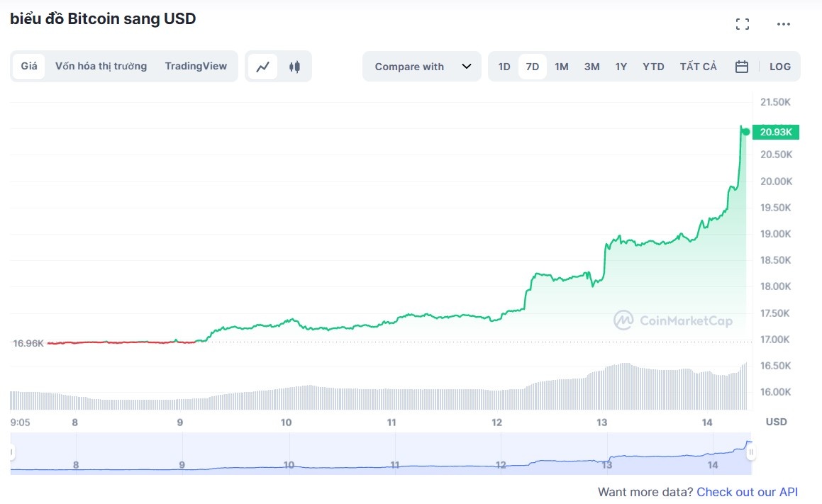The width and height of the screenshot is (822, 504).
Task: Switch to candlestick chart icon
Action: (x=294, y=65)
